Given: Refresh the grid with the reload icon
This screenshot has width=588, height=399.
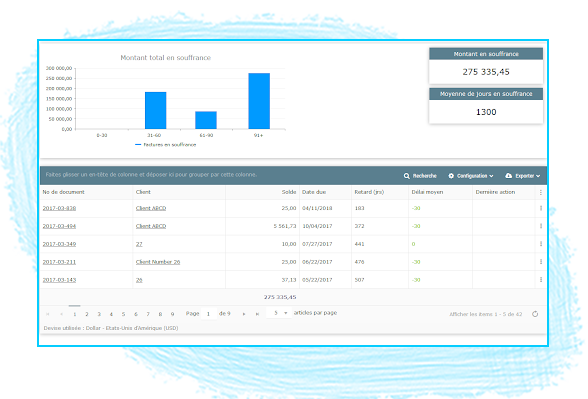Looking at the screenshot, I should (x=535, y=314).
